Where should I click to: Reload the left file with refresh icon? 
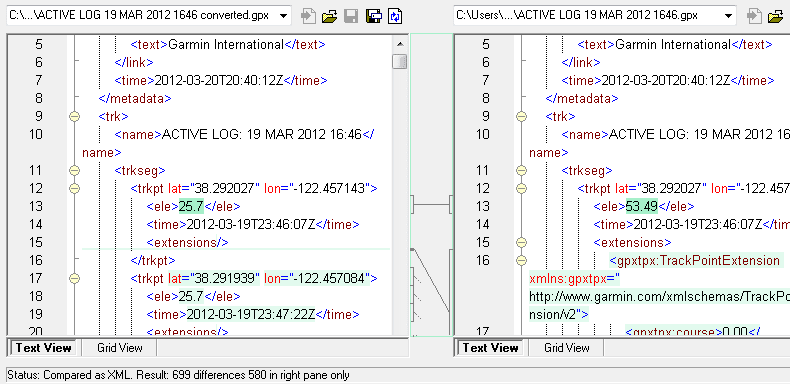point(396,16)
